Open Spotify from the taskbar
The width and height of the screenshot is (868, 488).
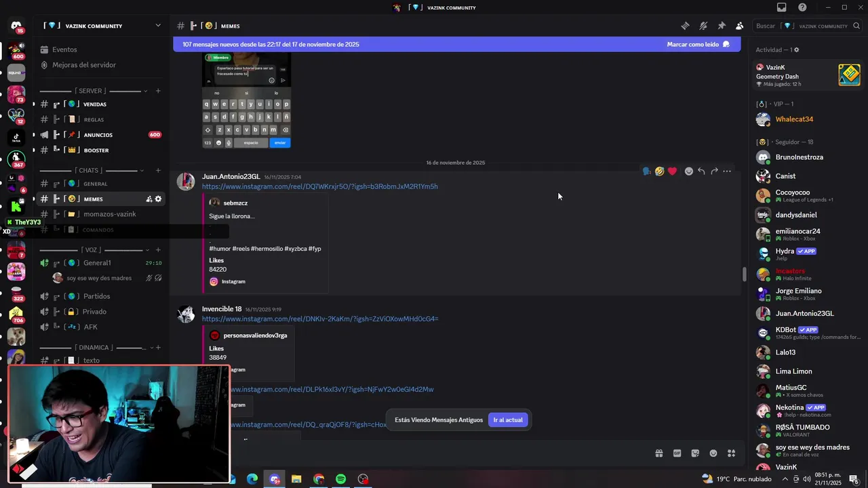coord(340,479)
